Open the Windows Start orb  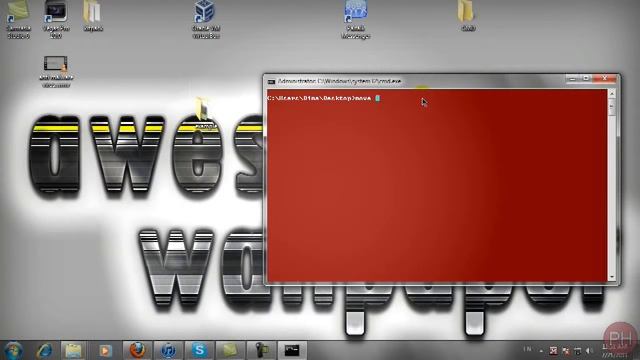(x=13, y=350)
